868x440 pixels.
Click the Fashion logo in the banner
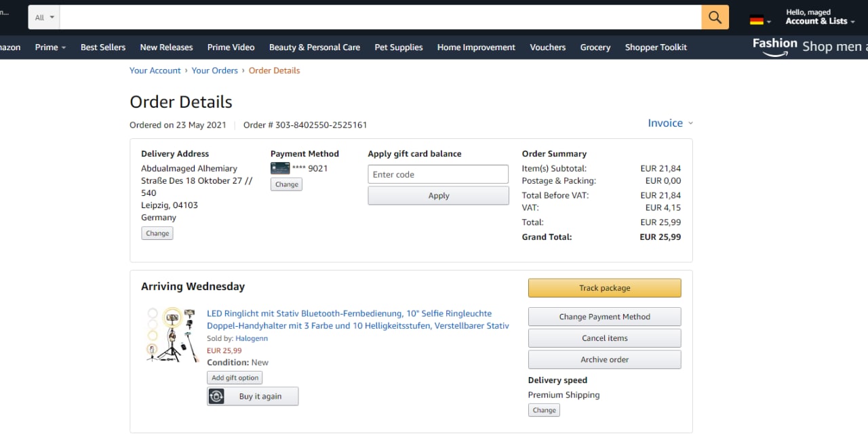[774, 45]
